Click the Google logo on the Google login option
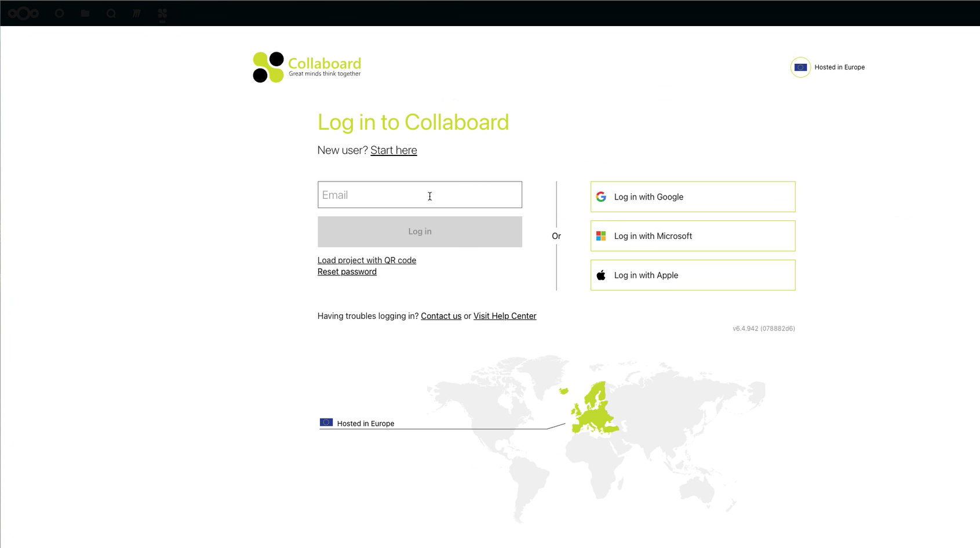Viewport: 980px width, 548px height. point(601,197)
